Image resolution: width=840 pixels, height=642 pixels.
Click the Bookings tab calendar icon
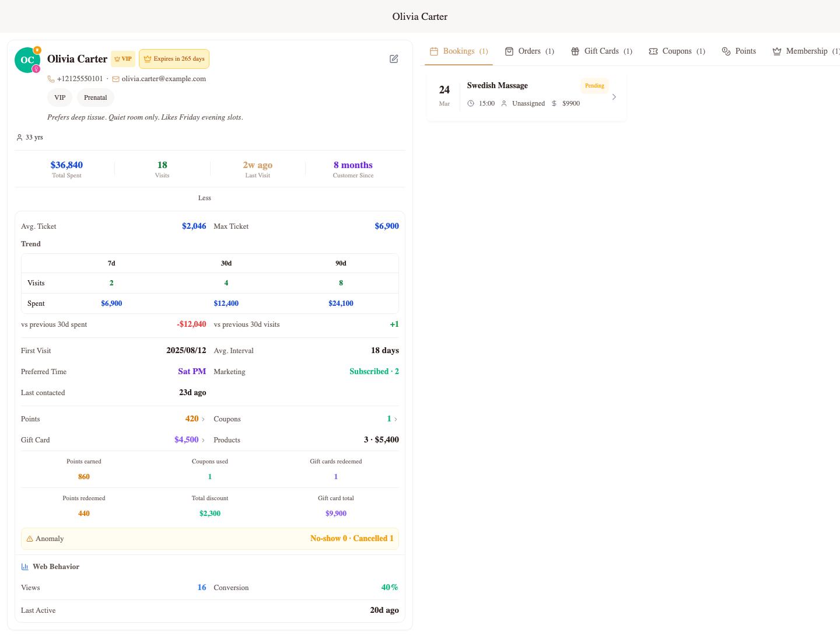click(x=434, y=51)
